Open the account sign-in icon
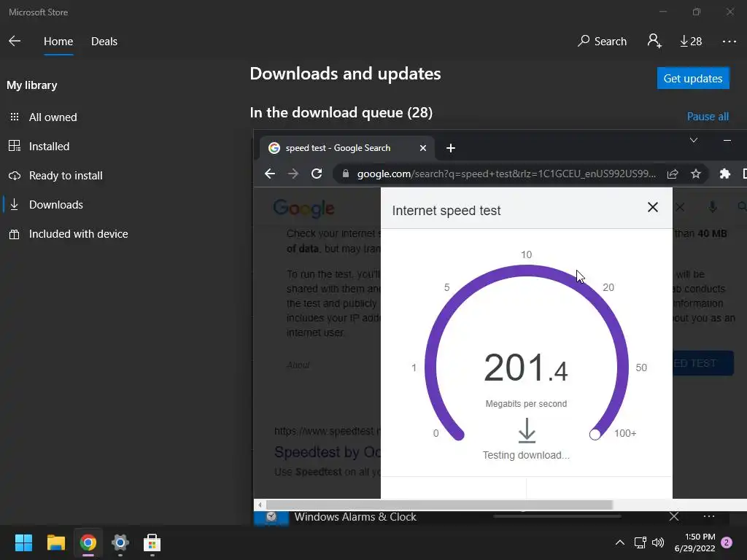The width and height of the screenshot is (747, 560). pos(654,41)
